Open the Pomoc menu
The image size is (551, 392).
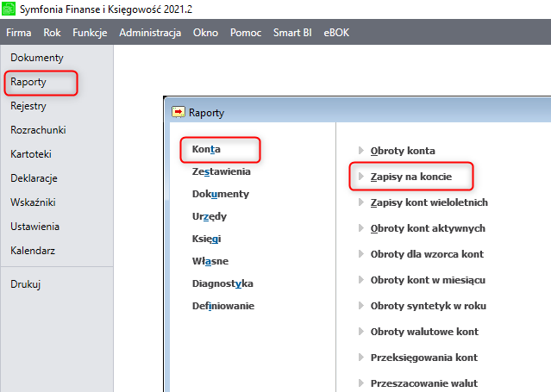coord(246,33)
